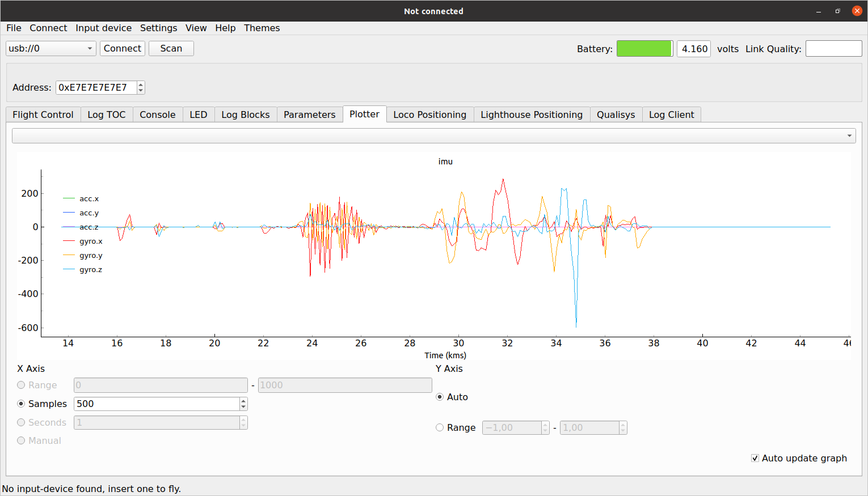The width and height of the screenshot is (868, 496).
Task: Click the gyro.z legend entry
Action: pyautogui.click(x=91, y=270)
